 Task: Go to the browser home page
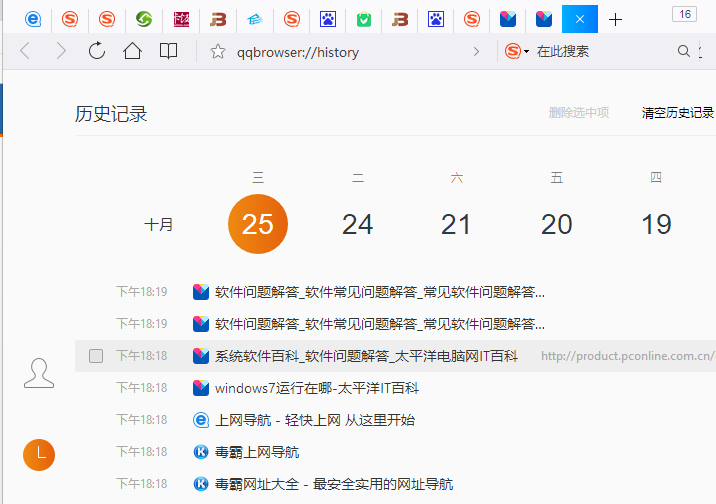coord(132,51)
